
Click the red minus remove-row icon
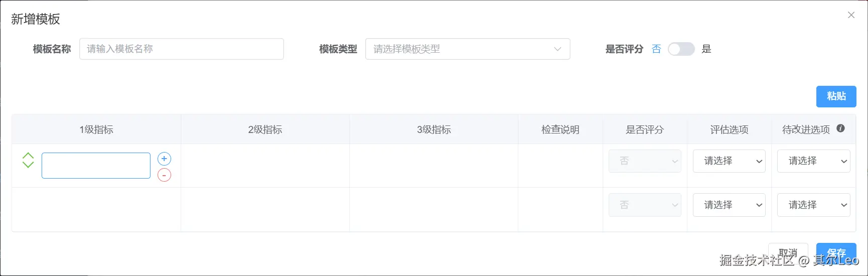[164, 175]
